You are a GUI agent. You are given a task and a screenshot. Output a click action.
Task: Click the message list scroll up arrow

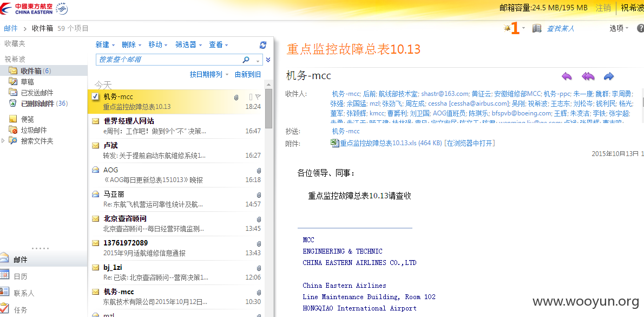point(268,85)
